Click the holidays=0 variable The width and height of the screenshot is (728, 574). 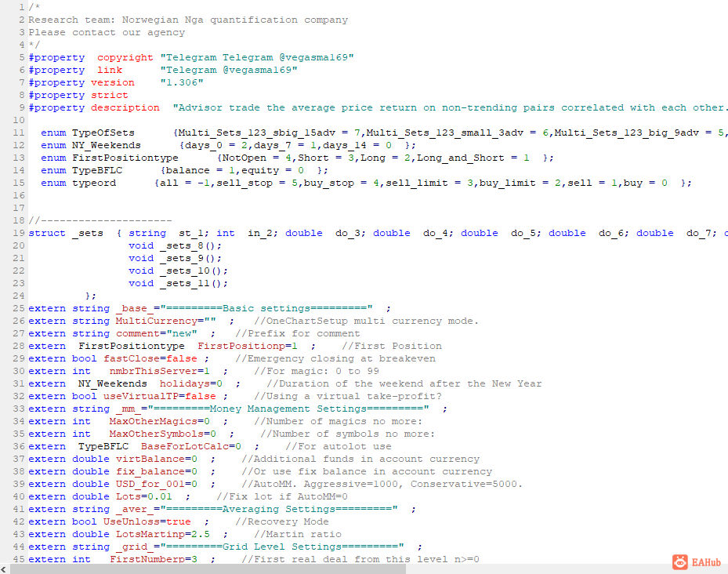(191, 383)
